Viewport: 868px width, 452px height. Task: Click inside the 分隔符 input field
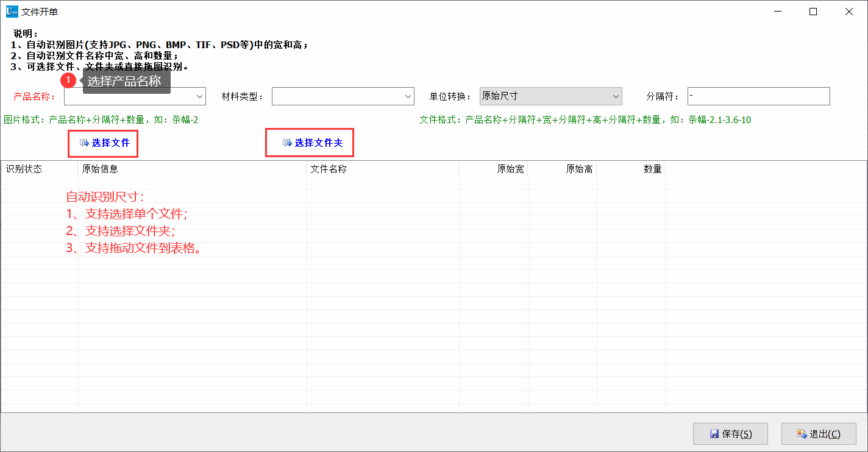(x=758, y=96)
